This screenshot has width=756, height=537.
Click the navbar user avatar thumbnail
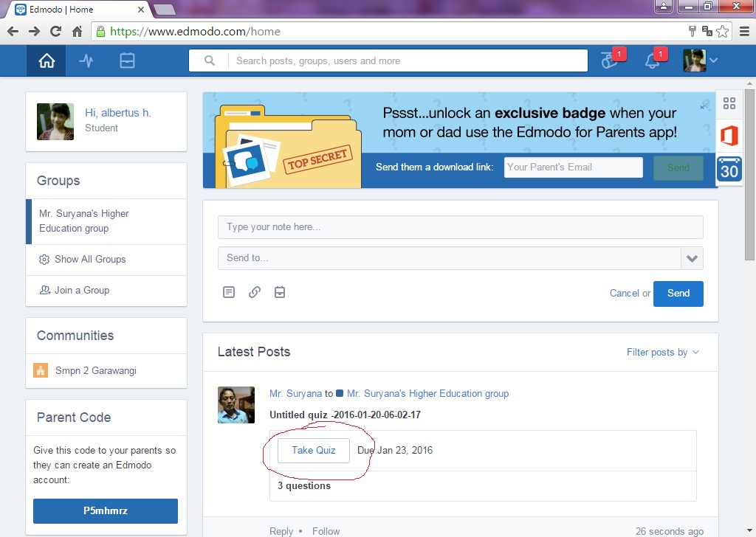pos(694,60)
